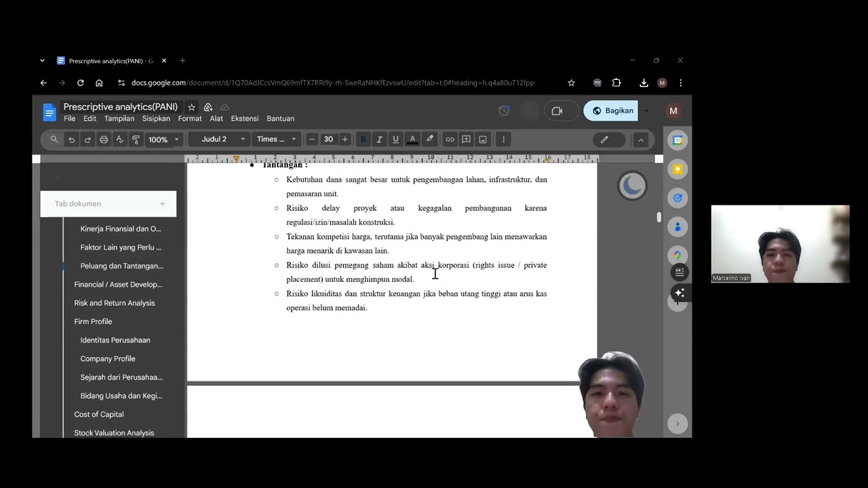Open the highlight color marker tool
The width and height of the screenshot is (868, 488).
(429, 140)
